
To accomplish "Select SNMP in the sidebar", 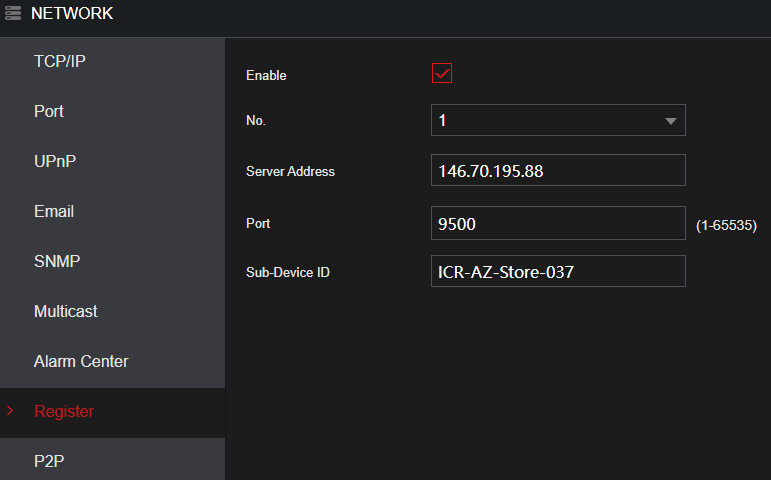I will tap(113, 261).
